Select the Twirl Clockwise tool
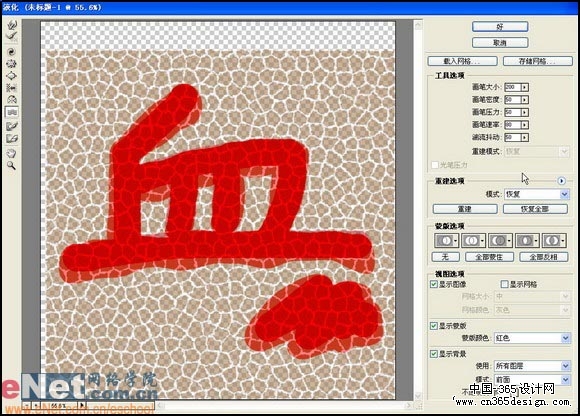This screenshot has width=580, height=416. (x=12, y=52)
